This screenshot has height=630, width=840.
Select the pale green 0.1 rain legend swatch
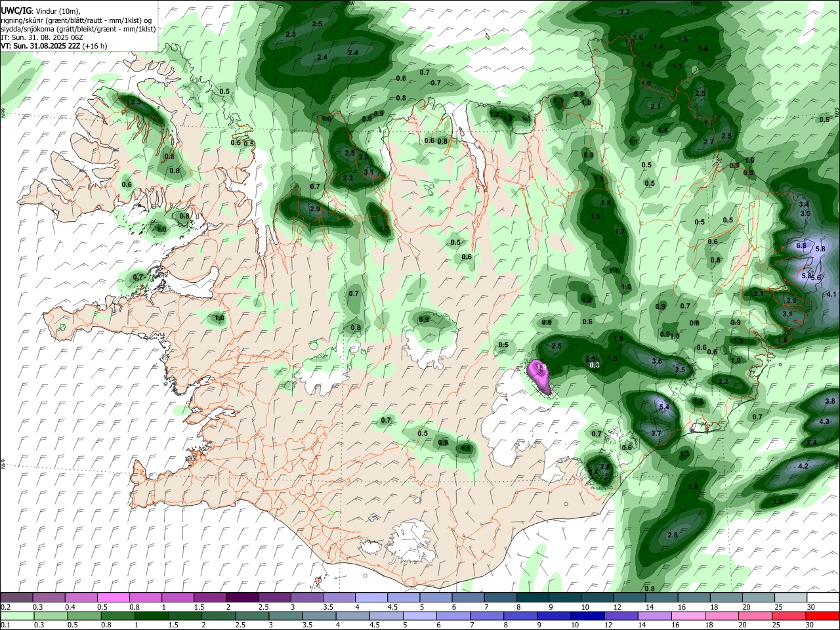(x=17, y=616)
